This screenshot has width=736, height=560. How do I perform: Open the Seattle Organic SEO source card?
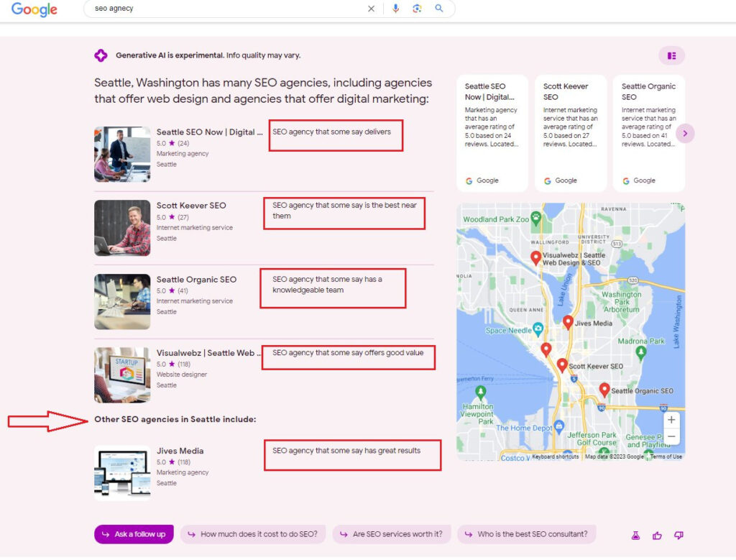(648, 133)
